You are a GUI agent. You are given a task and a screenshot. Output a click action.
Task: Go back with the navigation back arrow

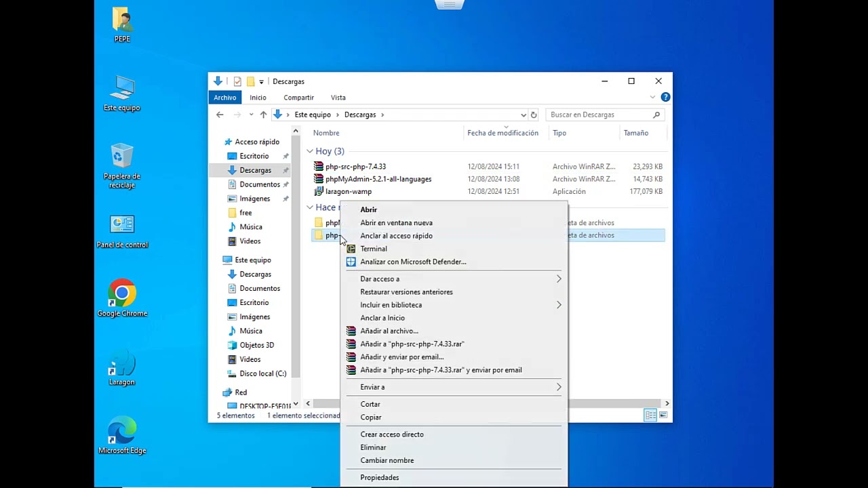pos(220,115)
